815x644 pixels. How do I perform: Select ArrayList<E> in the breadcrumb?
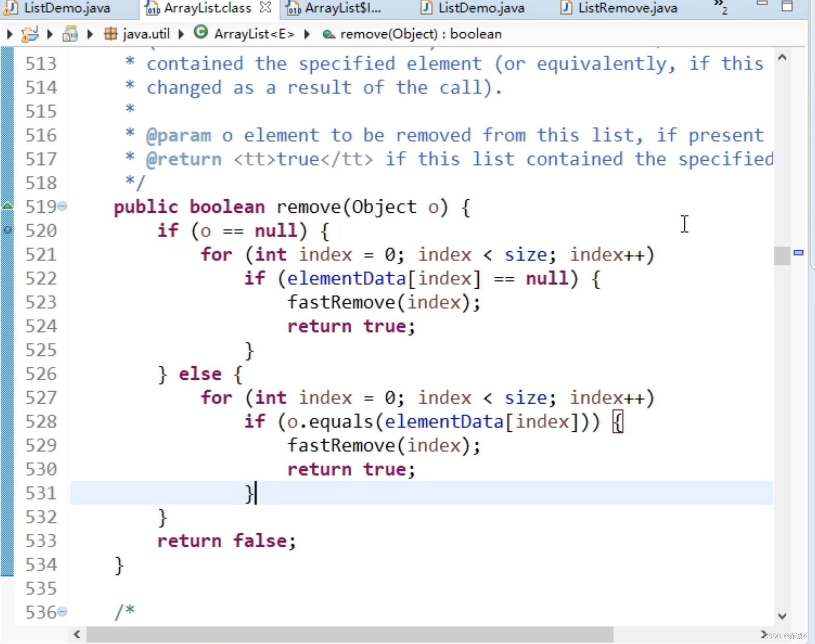(254, 34)
